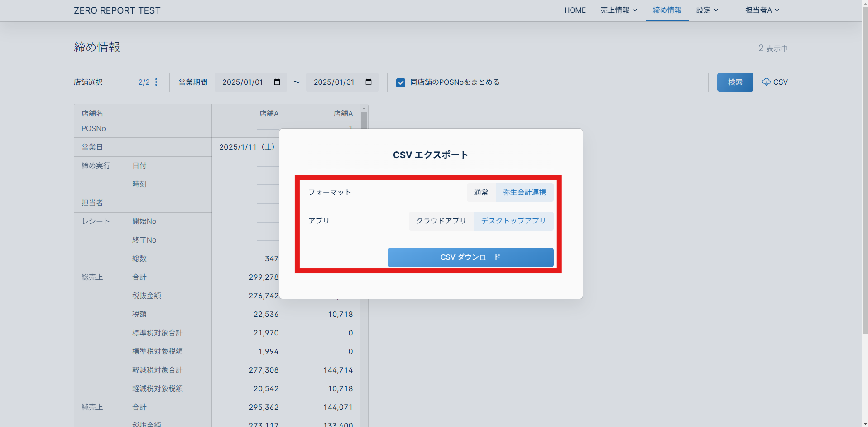Screen dimensions: 868x427
Task: Open the end date calendar picker icon
Action: click(x=369, y=82)
